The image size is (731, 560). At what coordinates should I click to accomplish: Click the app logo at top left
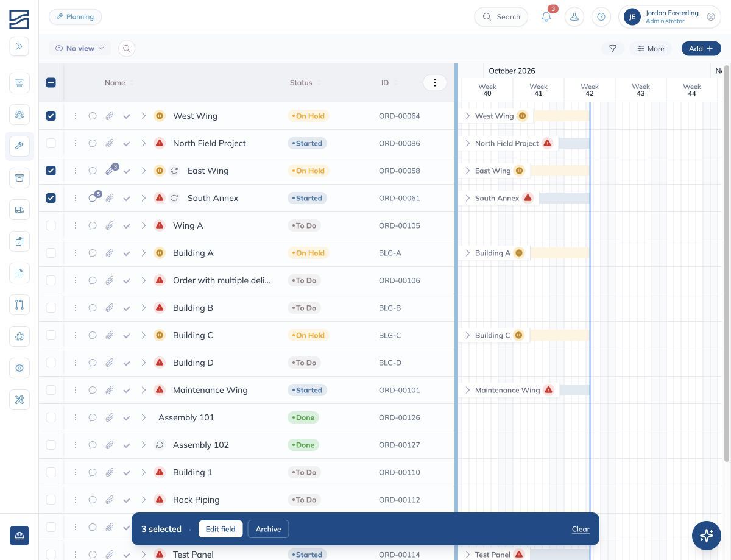pos(19,19)
